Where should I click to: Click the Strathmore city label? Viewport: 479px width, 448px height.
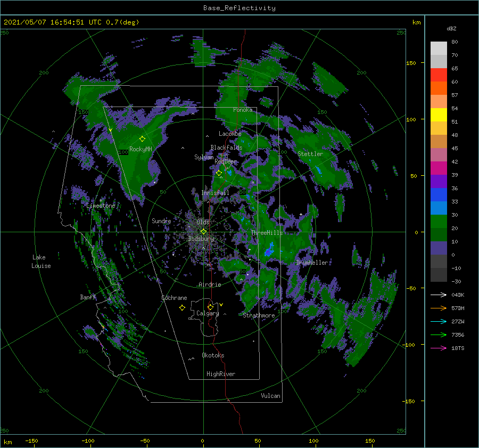[x=259, y=315]
